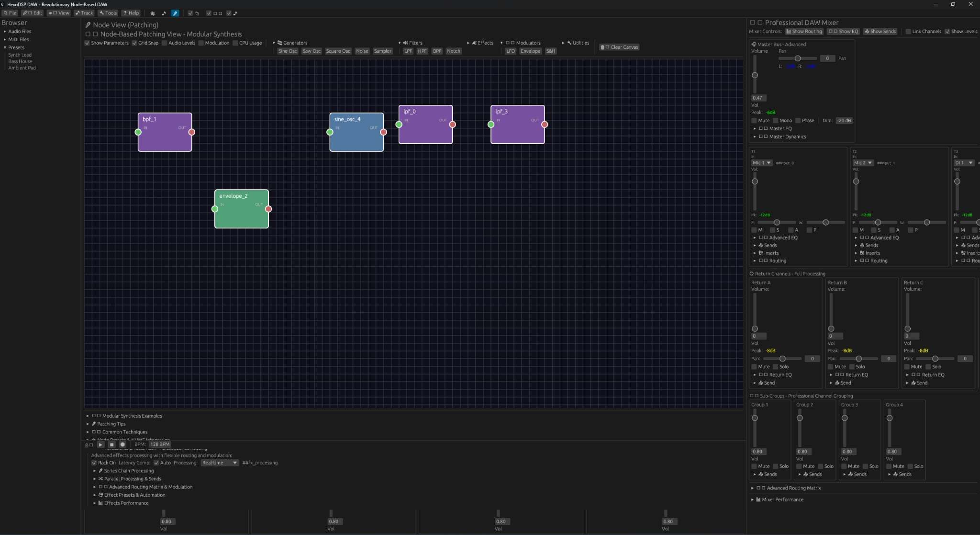980x535 pixels.
Task: Toggle the Grid Snap checkbox
Action: point(134,43)
